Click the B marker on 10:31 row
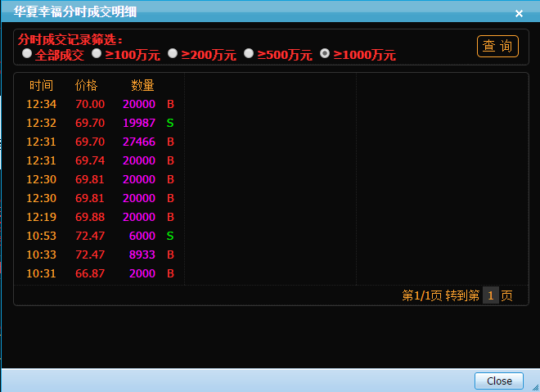This screenshot has width=540, height=392. 170,273
